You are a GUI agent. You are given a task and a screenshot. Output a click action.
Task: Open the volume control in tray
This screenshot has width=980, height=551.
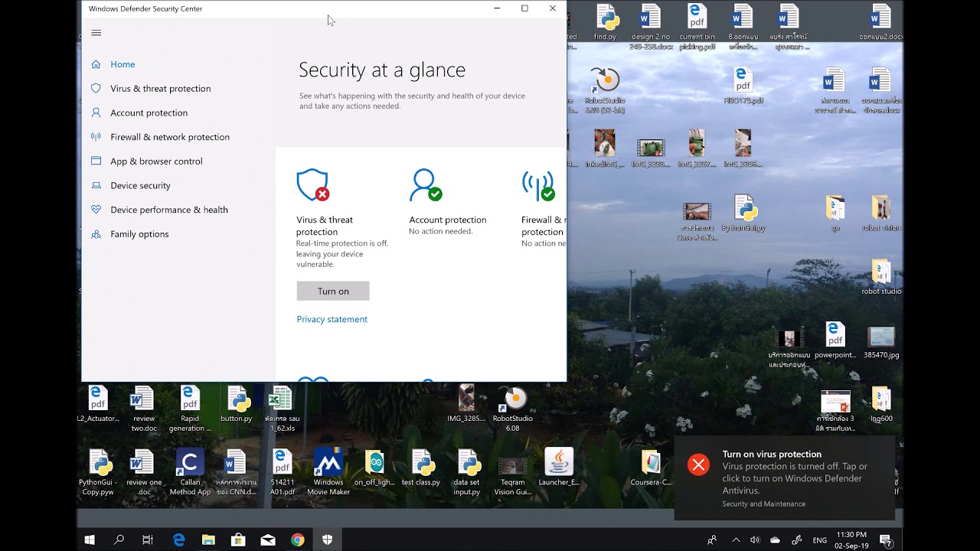(x=755, y=540)
